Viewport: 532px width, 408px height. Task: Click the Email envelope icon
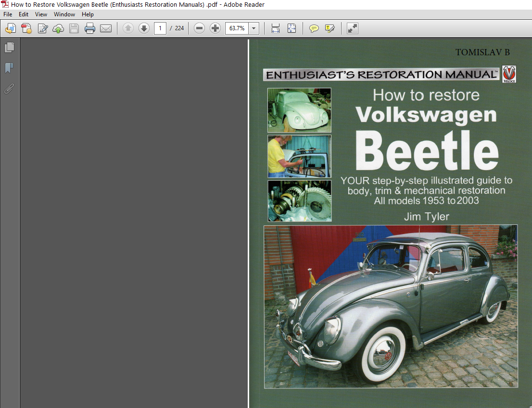pyautogui.click(x=106, y=28)
